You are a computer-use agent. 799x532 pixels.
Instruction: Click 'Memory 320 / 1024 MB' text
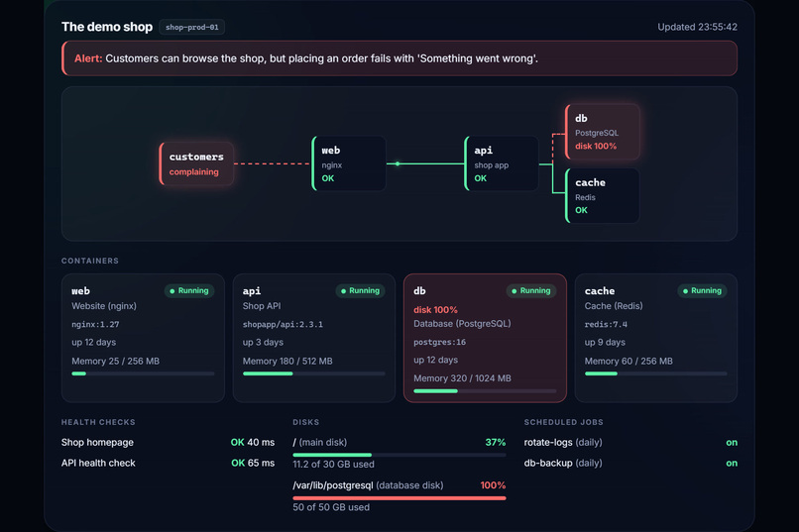tap(462, 378)
